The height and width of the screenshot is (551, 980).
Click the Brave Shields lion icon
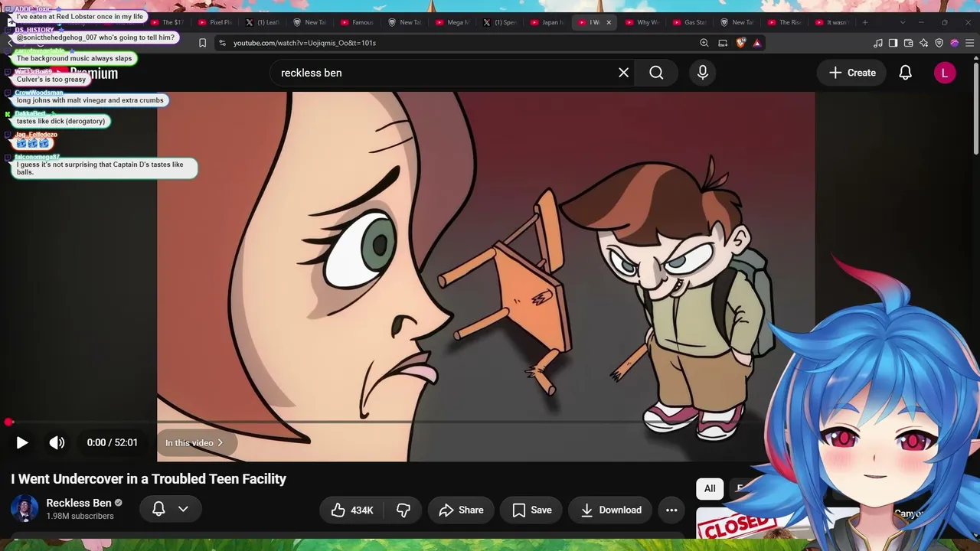[x=740, y=43]
